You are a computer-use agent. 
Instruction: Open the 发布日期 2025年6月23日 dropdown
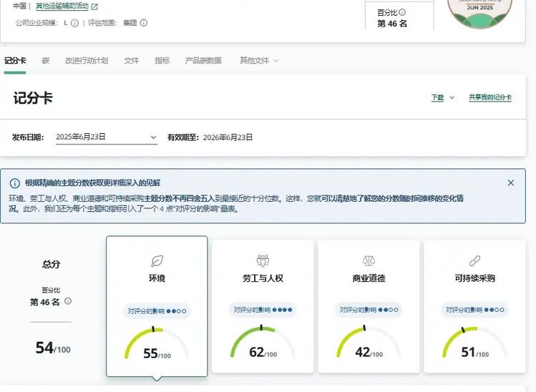click(x=107, y=137)
